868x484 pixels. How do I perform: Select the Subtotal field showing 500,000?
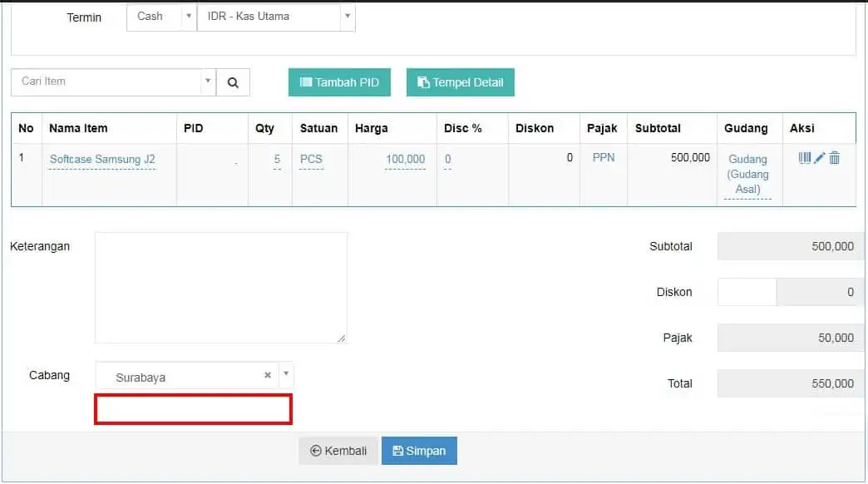pos(790,246)
